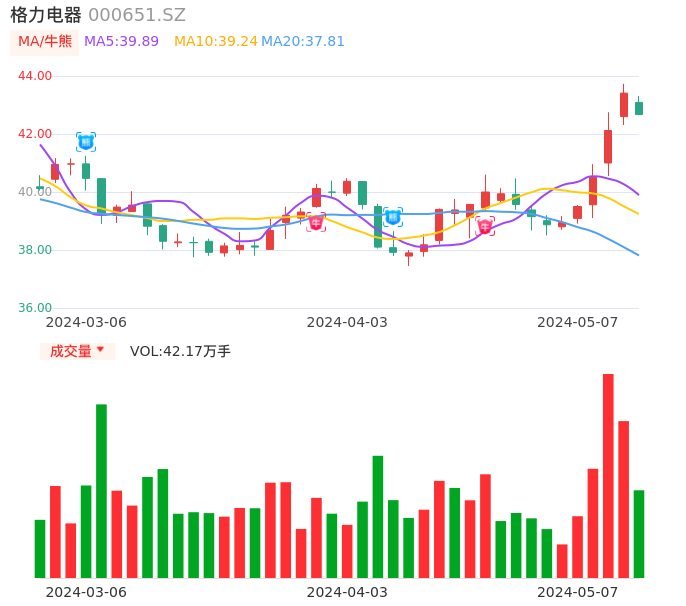
Task: Click the blue bear marker after April 3
Action: coord(393,217)
